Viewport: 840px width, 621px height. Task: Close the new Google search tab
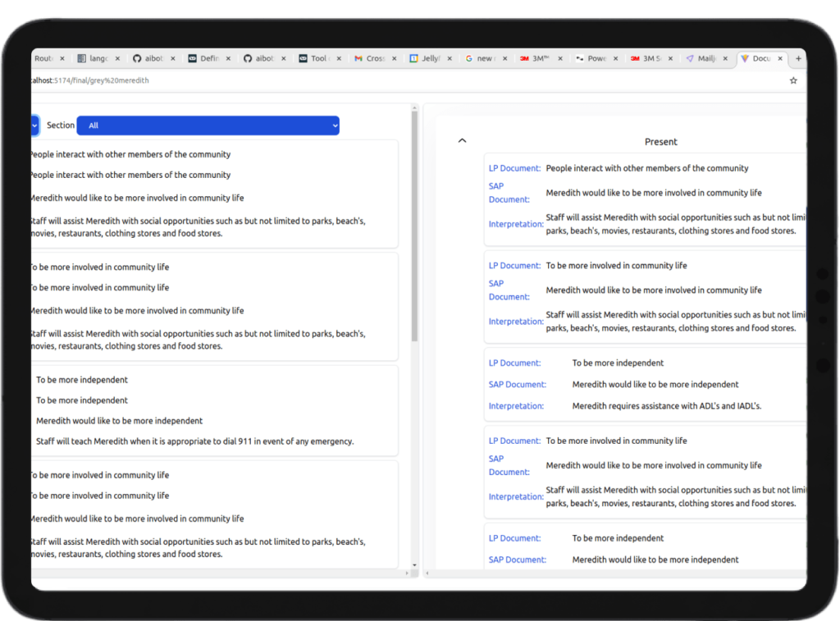(504, 58)
